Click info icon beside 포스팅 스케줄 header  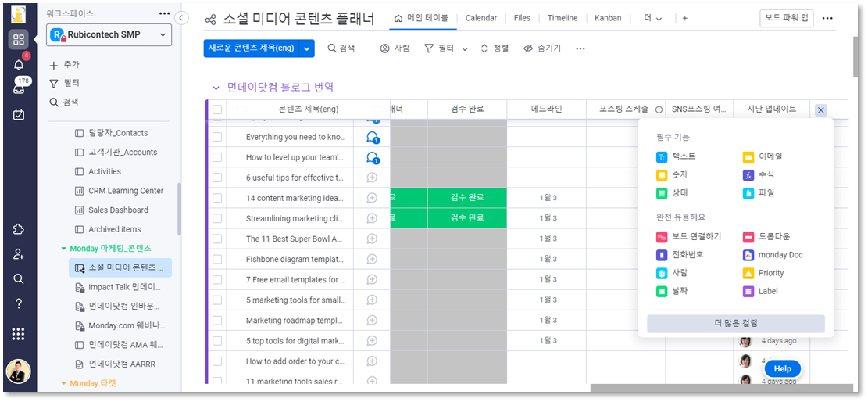tap(659, 109)
